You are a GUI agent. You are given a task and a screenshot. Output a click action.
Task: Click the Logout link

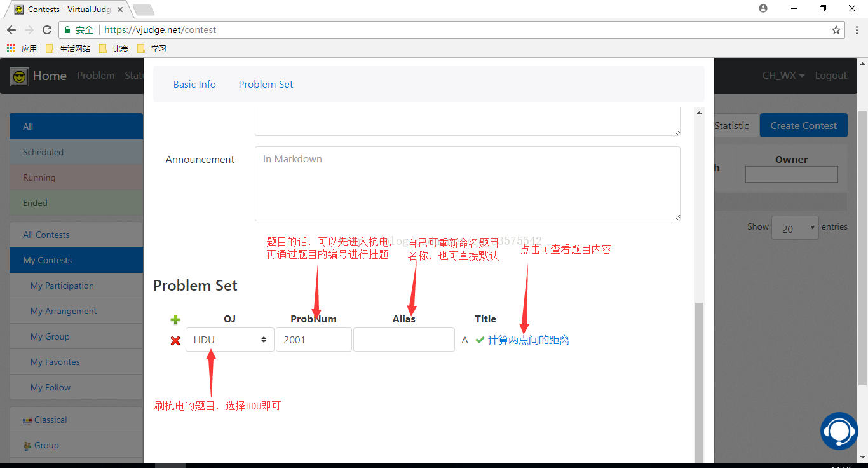pos(831,76)
